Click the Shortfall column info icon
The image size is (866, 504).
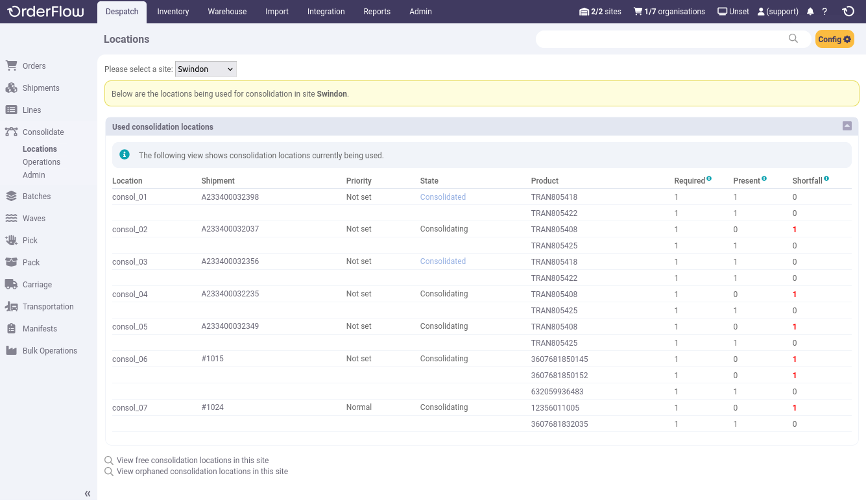(x=826, y=178)
